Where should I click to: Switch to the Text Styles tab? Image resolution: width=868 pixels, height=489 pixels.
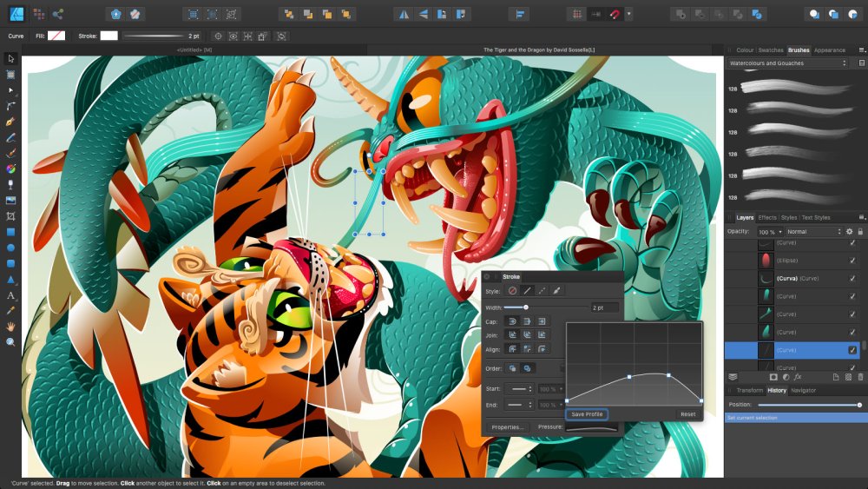815,218
